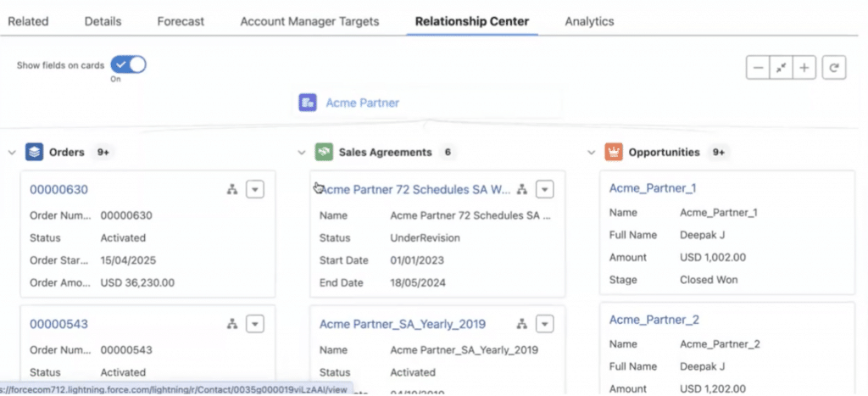This screenshot has height=396, width=868.
Task: Show hierarchy for Acme Partner_SA_Yearly_2019
Action: click(521, 324)
